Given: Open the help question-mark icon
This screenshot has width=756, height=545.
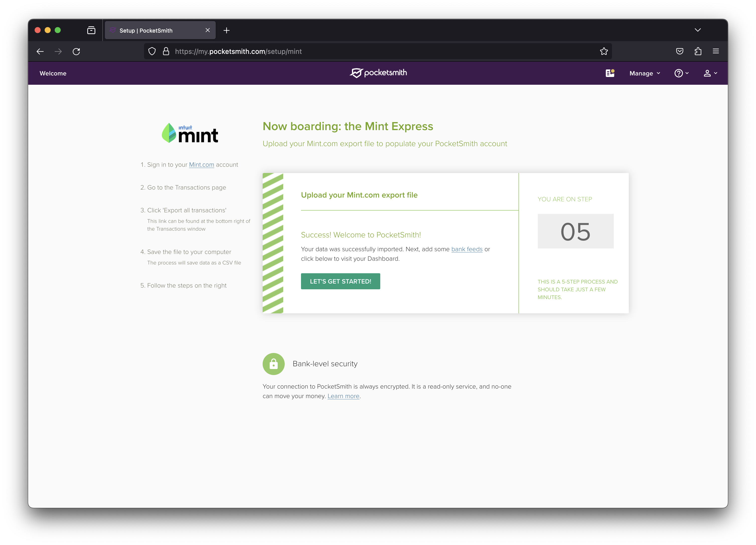Looking at the screenshot, I should pos(679,73).
